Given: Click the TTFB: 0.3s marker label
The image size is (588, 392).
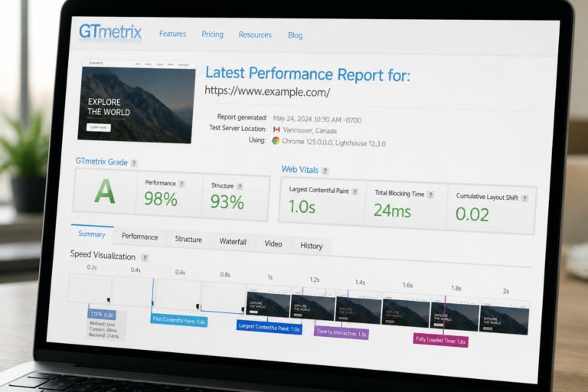Looking at the screenshot, I should [102, 315].
